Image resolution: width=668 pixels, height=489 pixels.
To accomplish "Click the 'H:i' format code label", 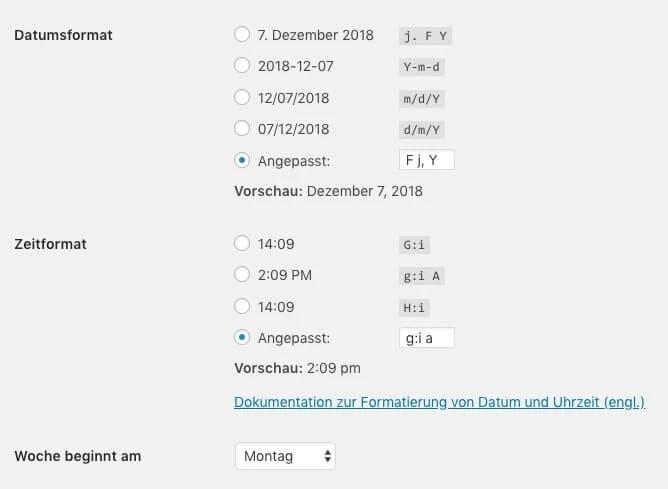I will [415, 307].
